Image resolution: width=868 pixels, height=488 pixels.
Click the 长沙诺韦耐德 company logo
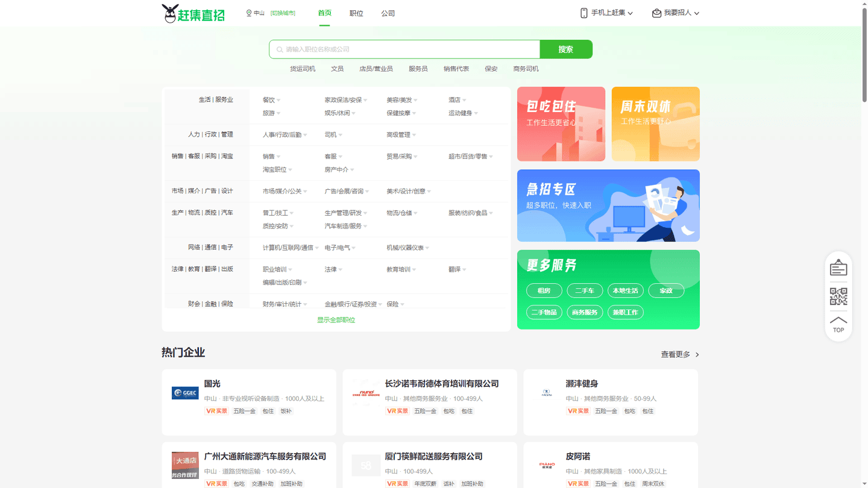click(x=366, y=393)
